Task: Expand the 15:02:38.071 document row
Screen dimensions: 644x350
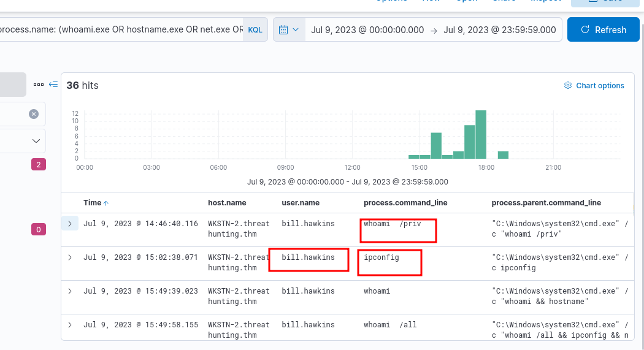Action: pos(70,257)
